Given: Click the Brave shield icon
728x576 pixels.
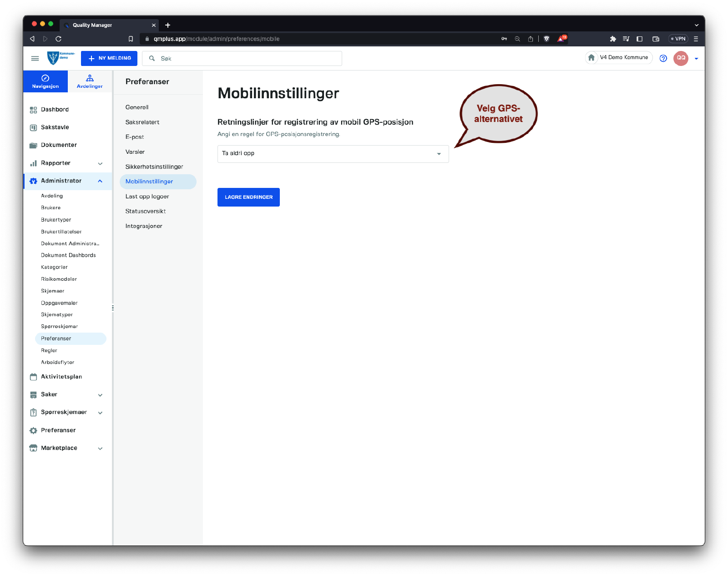Looking at the screenshot, I should (x=546, y=39).
